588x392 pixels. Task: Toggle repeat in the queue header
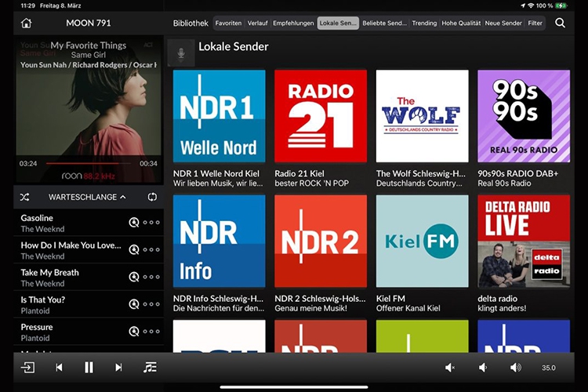click(152, 197)
